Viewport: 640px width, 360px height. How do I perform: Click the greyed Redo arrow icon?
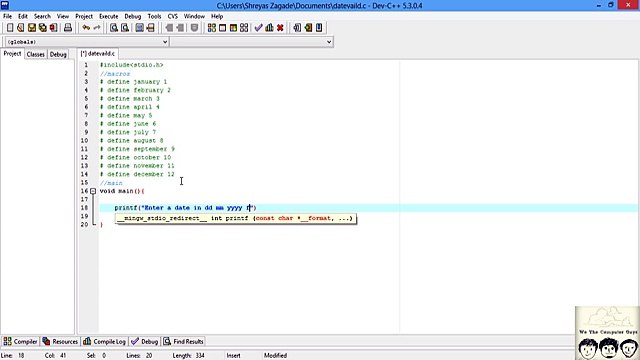pyautogui.click(x=97, y=28)
